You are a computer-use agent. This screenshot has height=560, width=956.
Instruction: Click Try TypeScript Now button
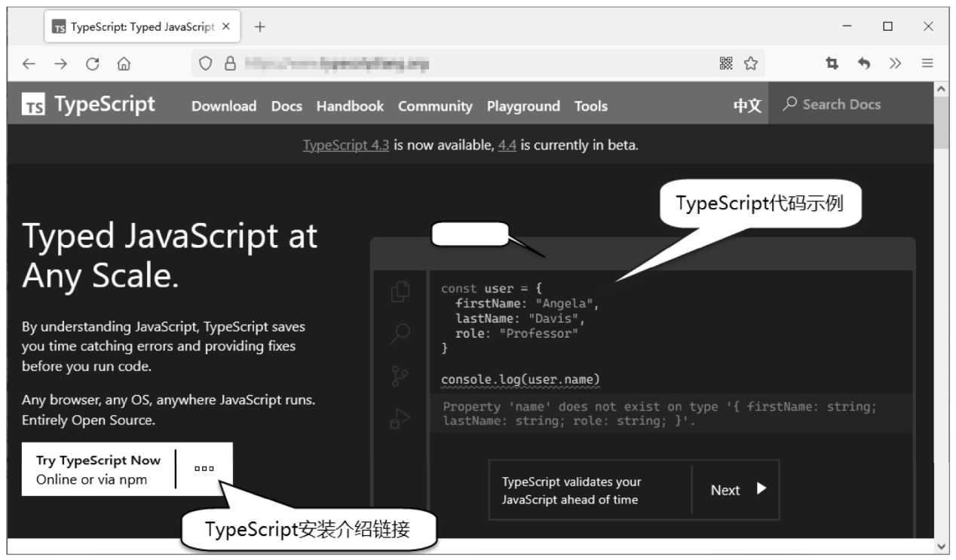(x=99, y=469)
